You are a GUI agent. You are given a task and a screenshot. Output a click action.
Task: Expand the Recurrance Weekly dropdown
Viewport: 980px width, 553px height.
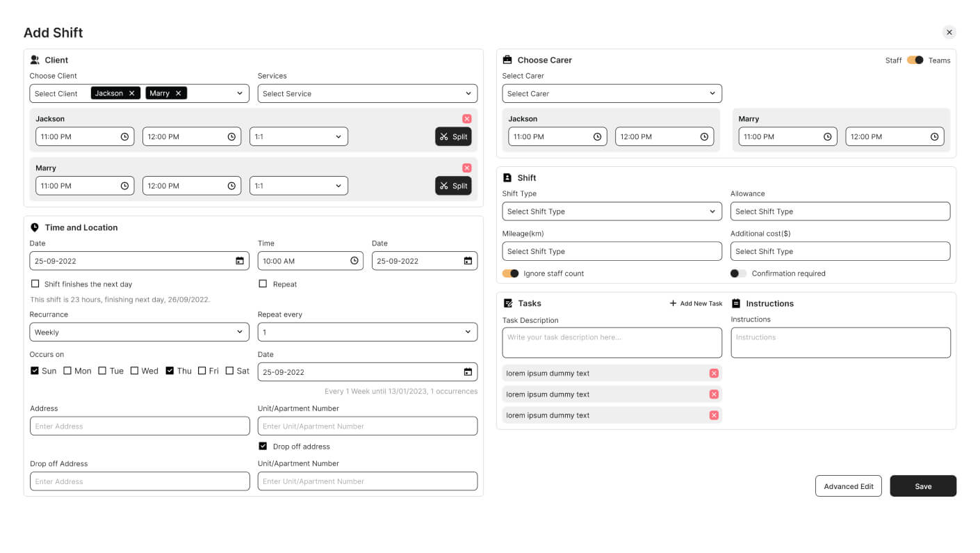[x=139, y=332]
